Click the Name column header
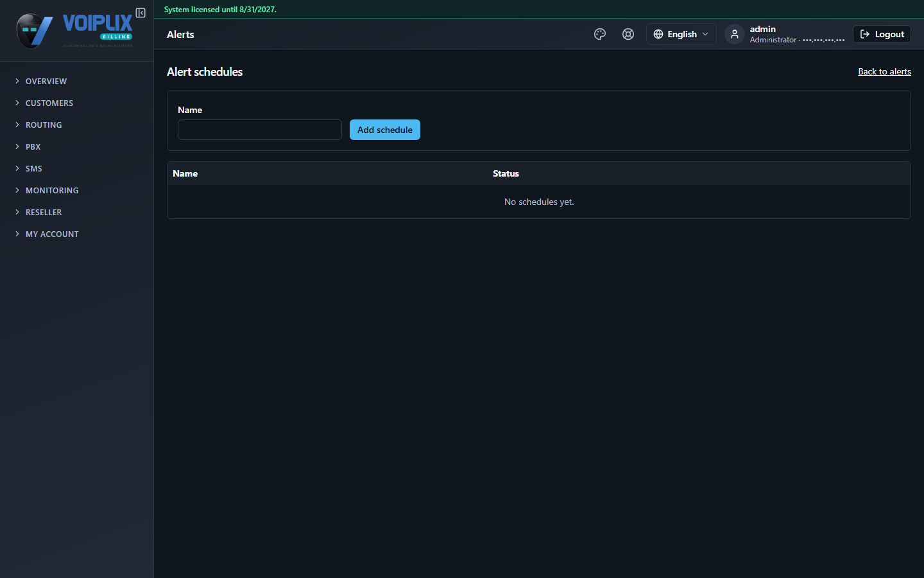The image size is (924, 578). (185, 173)
